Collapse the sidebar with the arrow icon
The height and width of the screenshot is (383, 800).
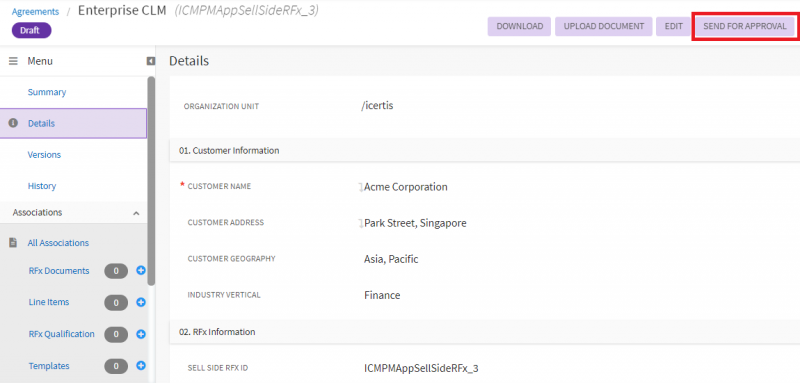click(151, 61)
